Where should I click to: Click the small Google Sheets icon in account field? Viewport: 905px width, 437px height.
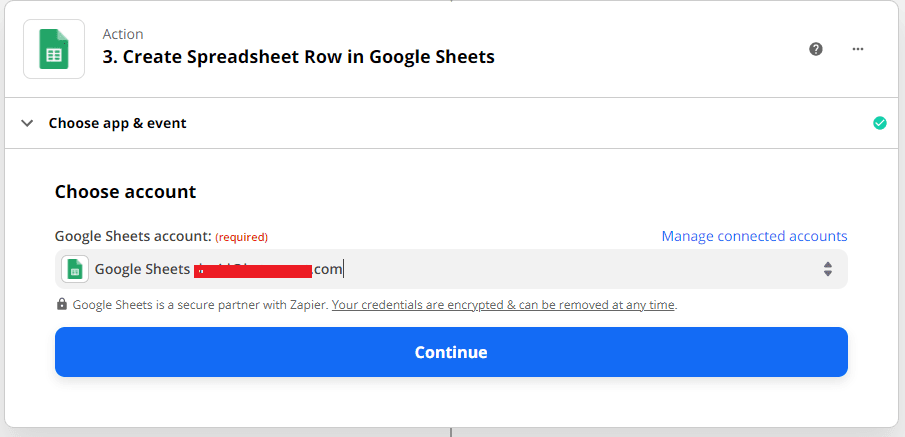click(x=75, y=269)
